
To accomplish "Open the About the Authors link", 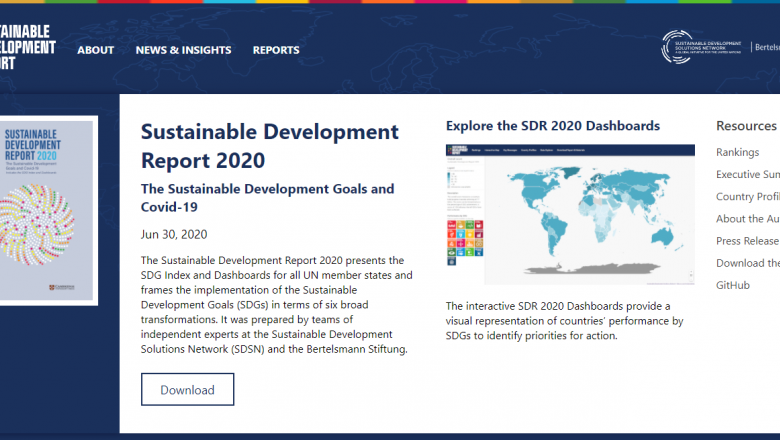I will [748, 219].
